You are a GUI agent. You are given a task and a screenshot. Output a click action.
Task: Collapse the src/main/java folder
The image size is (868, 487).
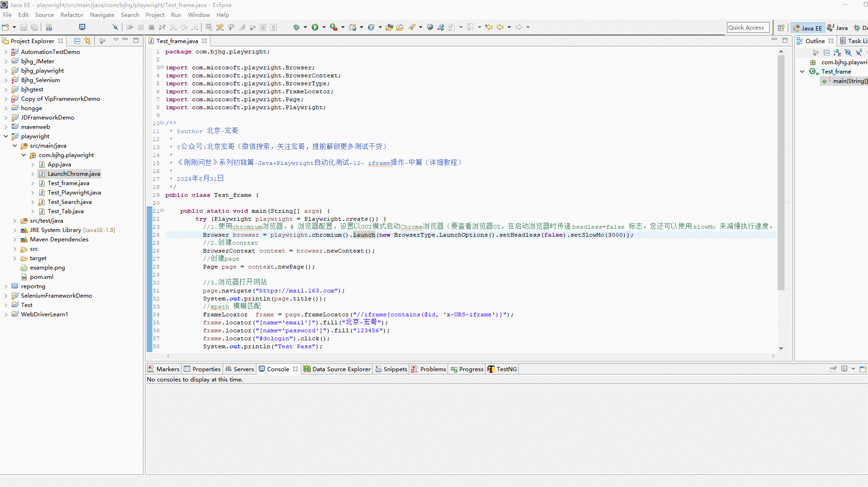pos(15,146)
